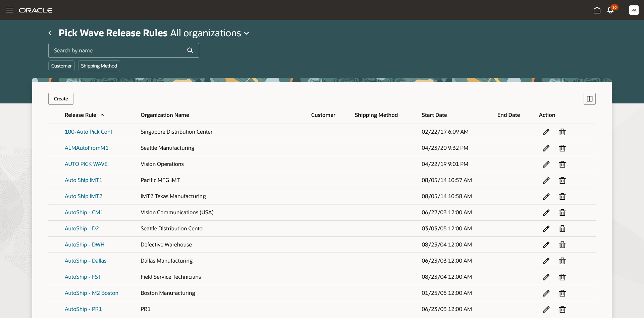Open the AutoShip - M2 Boston link

point(91,293)
